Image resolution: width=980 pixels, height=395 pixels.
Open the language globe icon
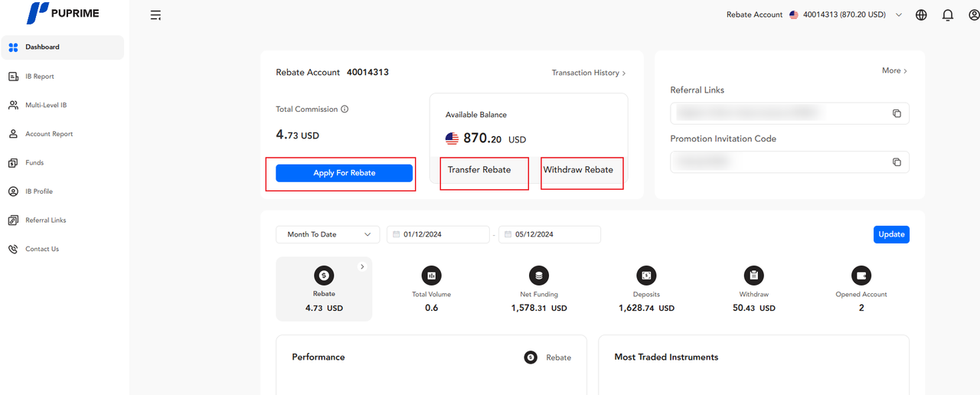point(921,15)
